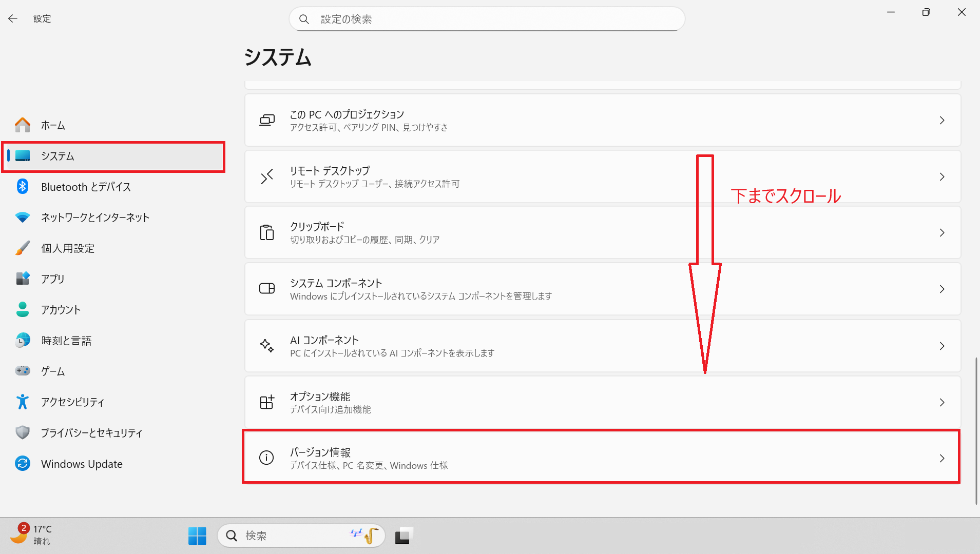Expand リモート デスクトップ with its chevron
This screenshot has width=980, height=554.
[x=942, y=177]
